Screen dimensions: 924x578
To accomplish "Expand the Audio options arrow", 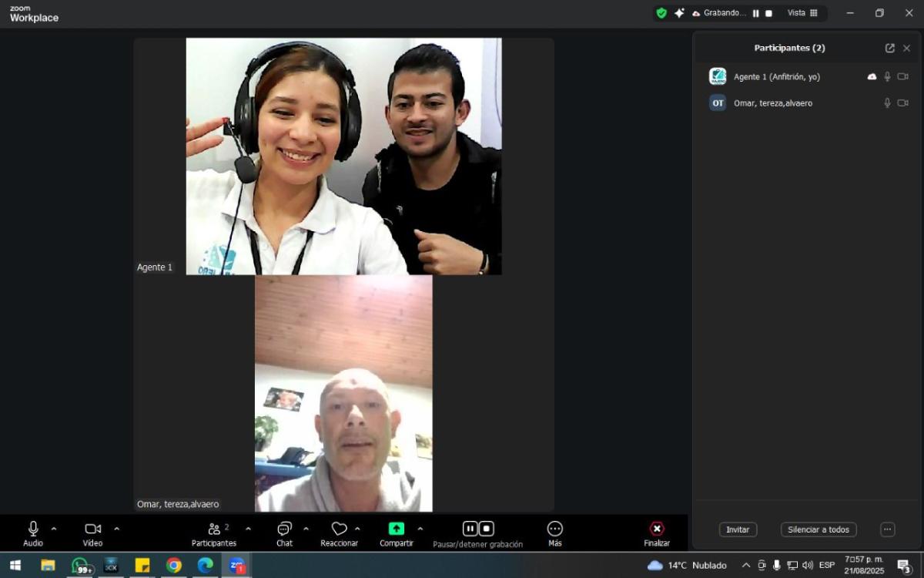I will pos(54,529).
